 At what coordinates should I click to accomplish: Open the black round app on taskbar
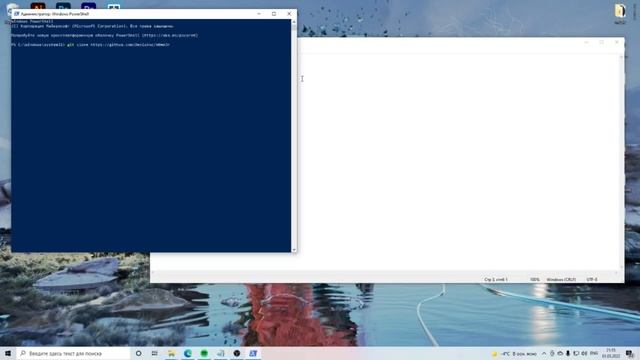click(237, 353)
